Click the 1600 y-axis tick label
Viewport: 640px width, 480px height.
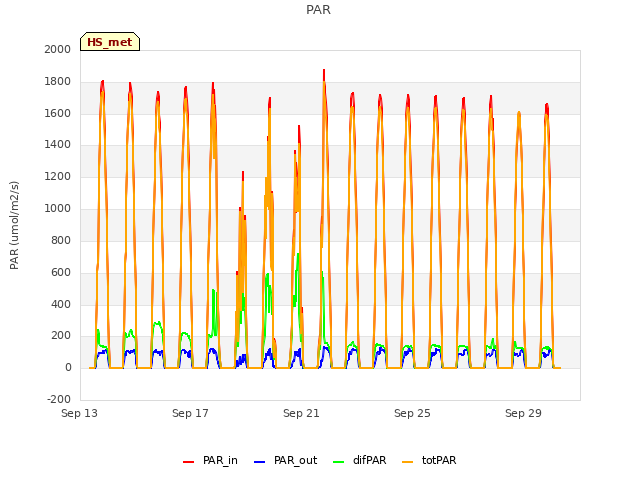pos(58,113)
